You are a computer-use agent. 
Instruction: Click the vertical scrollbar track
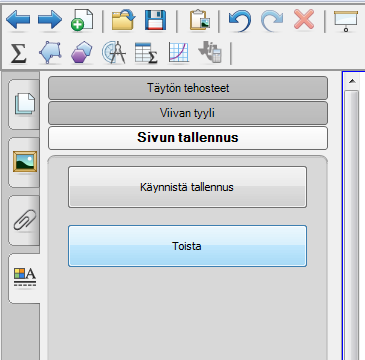pos(352,224)
